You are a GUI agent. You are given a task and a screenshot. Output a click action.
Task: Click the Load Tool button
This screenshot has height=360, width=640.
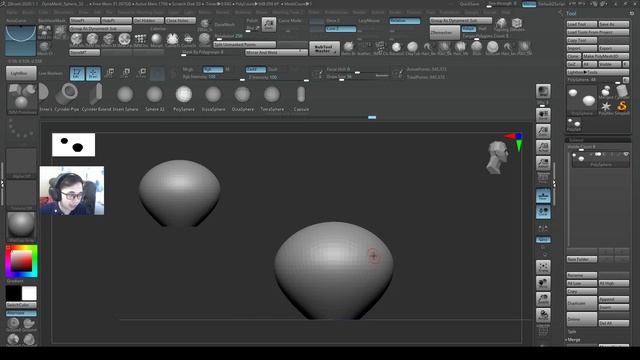pos(582,24)
